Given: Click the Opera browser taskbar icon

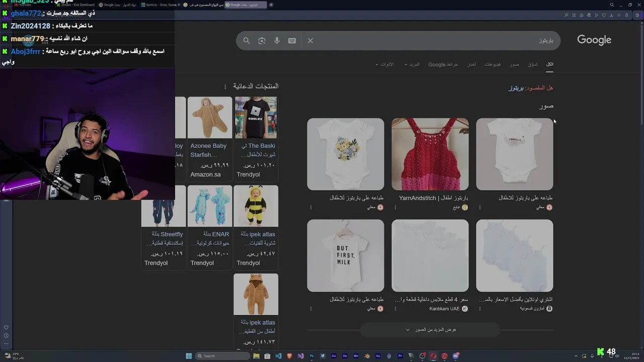Looking at the screenshot, I should tap(433, 356).
